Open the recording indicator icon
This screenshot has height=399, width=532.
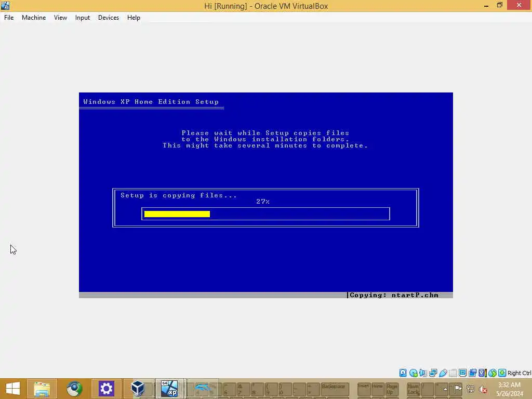(x=472, y=373)
